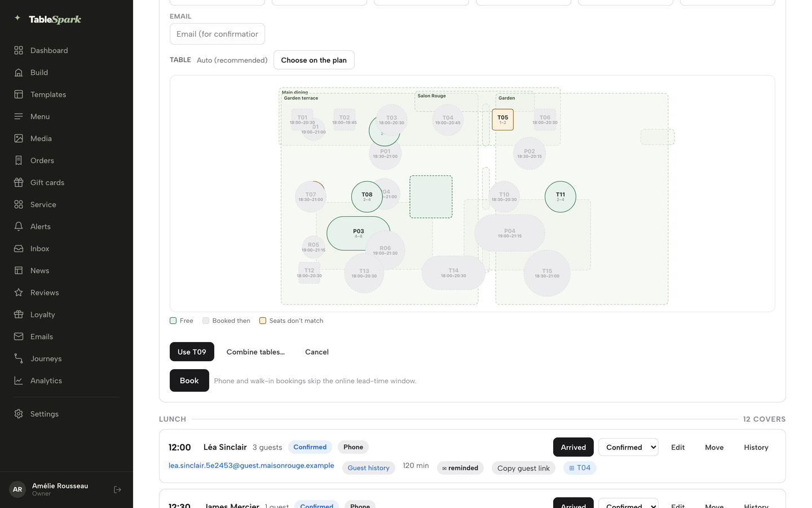Click the Orders receipt icon
The width and height of the screenshot is (812, 508).
19,160
